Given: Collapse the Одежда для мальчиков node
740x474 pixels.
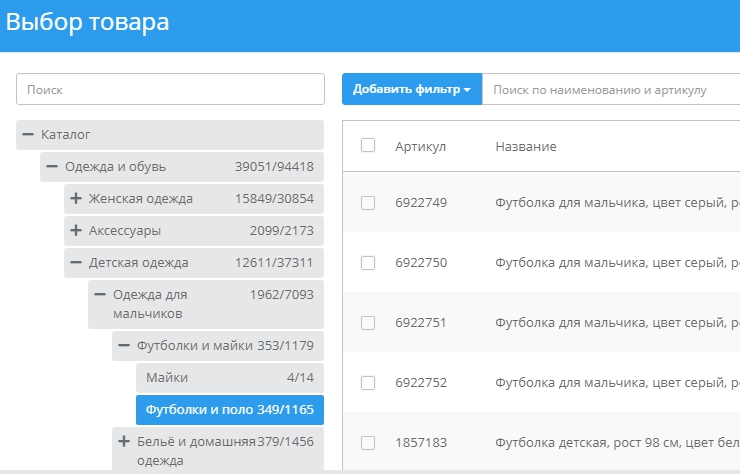Looking at the screenshot, I should (x=100, y=295).
